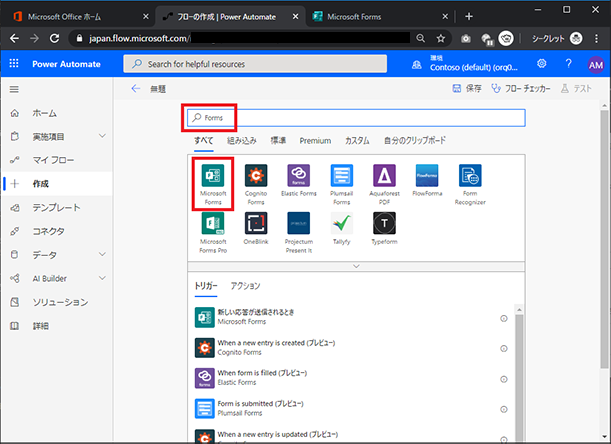The width and height of the screenshot is (611, 444).
Task: Select the Projectum Present It connector icon
Action: point(298,223)
